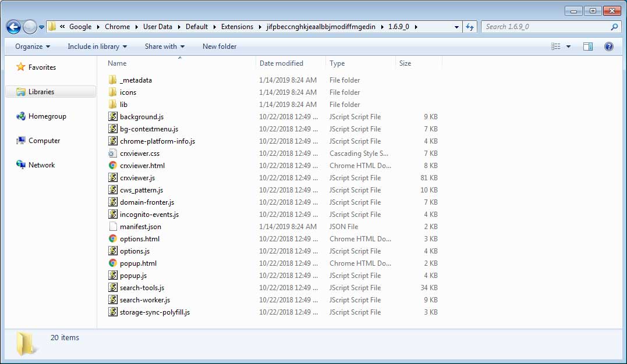This screenshot has height=364, width=627.
Task: Select the domain-fronter.js file icon
Action: tap(113, 202)
